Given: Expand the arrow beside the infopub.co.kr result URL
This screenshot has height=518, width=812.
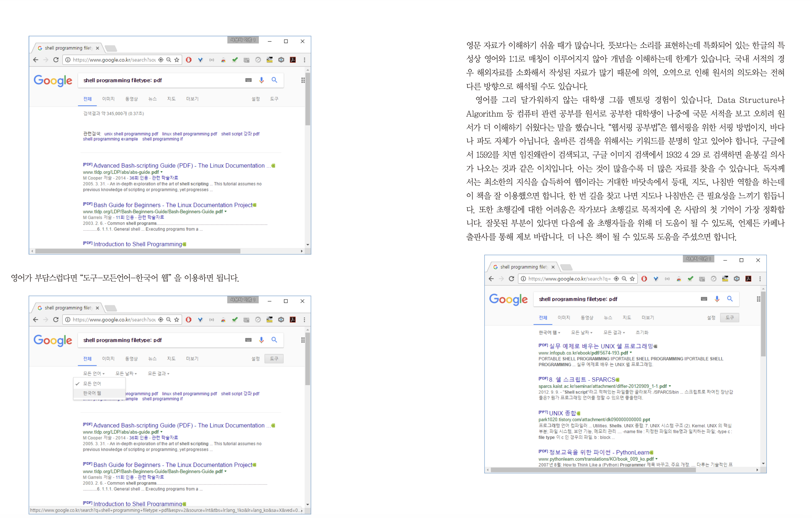Looking at the screenshot, I should pyautogui.click(x=631, y=353).
